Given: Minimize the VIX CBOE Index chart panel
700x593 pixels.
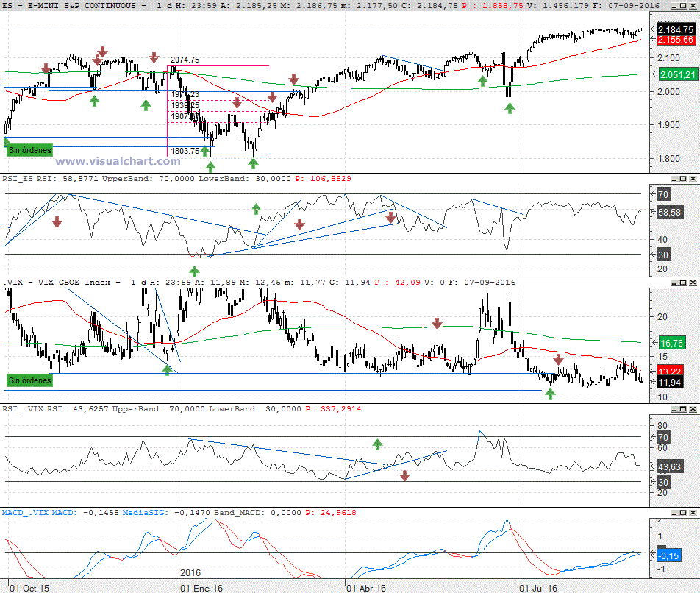Looking at the screenshot, I should click(674, 283).
